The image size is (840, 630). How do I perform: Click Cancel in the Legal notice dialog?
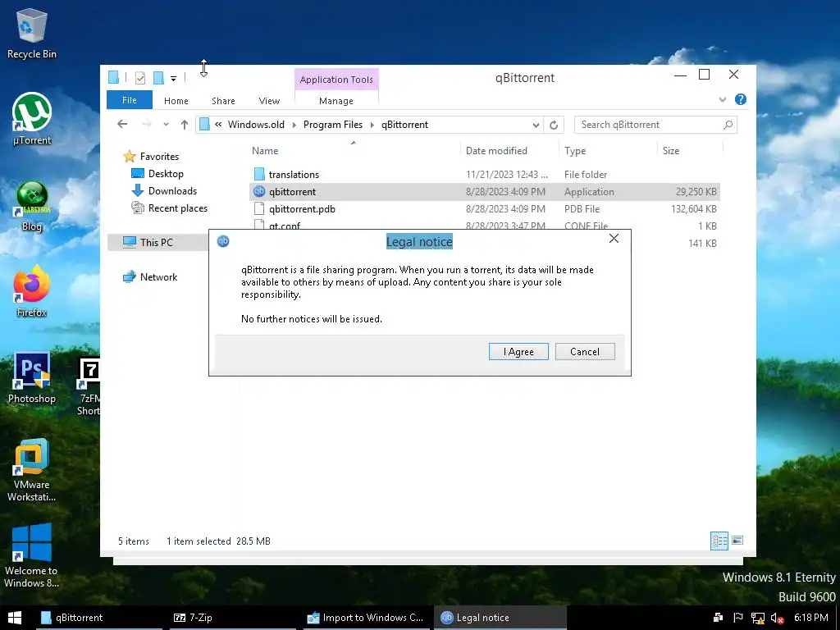coord(585,351)
